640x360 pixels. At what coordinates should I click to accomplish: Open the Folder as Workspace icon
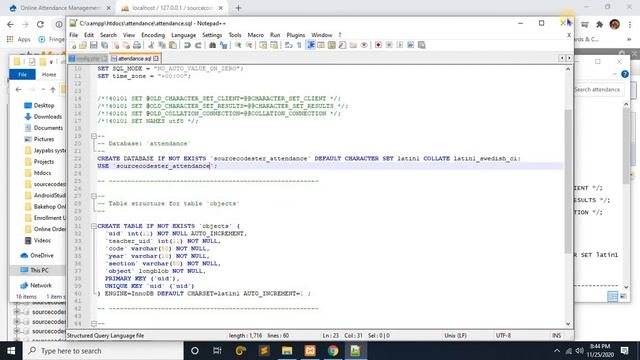tap(353, 45)
